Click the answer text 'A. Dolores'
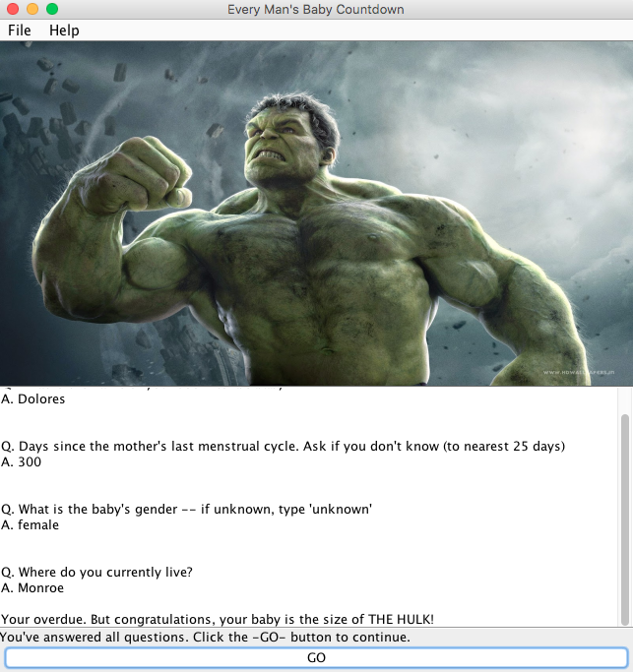Viewport: 633px width, 672px height. (33, 399)
